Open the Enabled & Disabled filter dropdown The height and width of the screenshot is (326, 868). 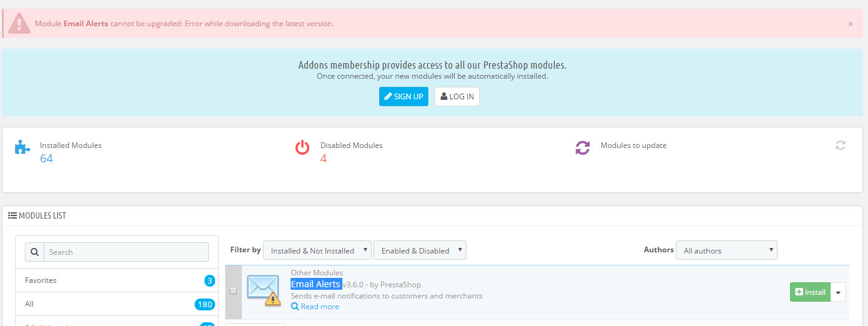420,250
